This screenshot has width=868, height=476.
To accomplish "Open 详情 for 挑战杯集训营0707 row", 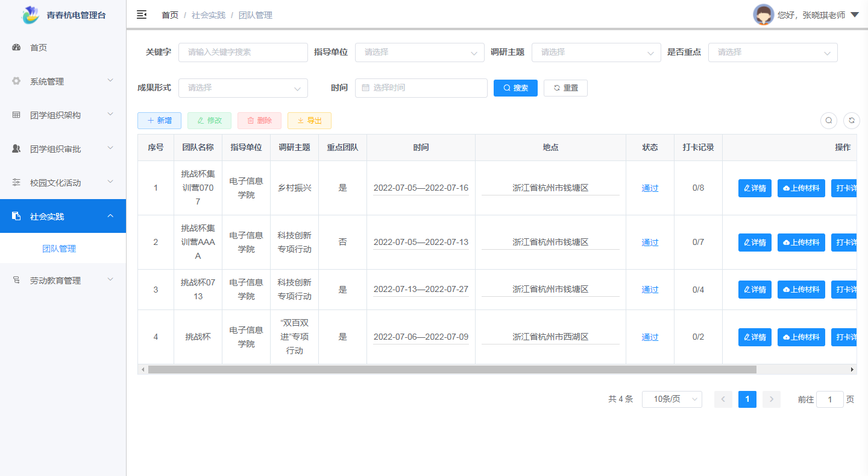I will pos(755,188).
